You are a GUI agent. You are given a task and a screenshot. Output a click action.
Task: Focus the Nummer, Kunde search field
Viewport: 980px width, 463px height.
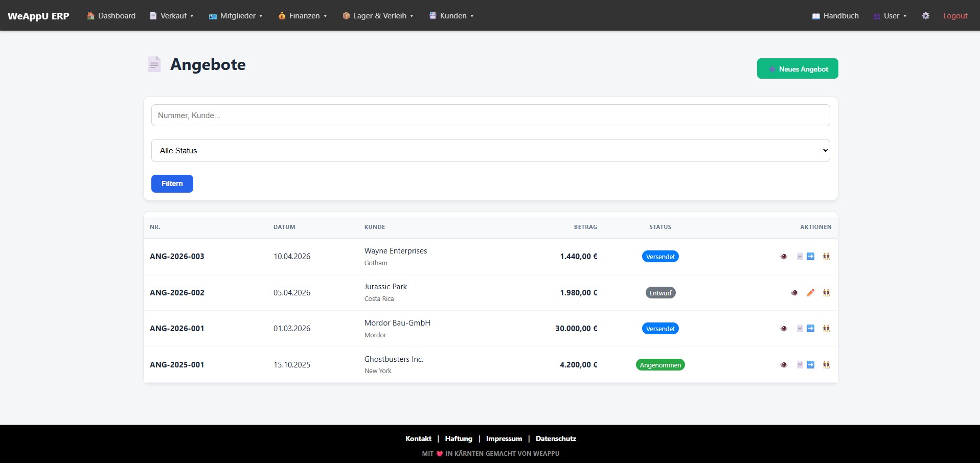click(490, 115)
